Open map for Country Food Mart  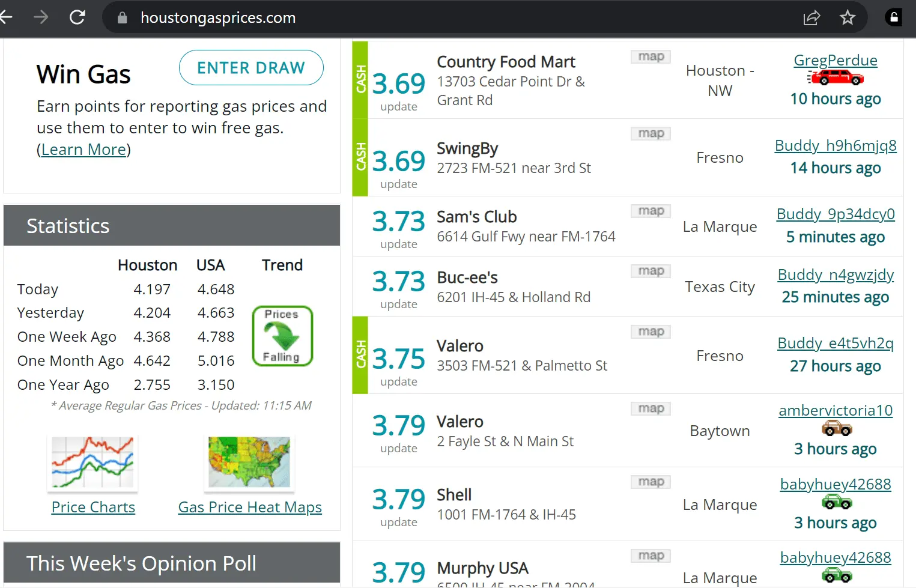(651, 56)
